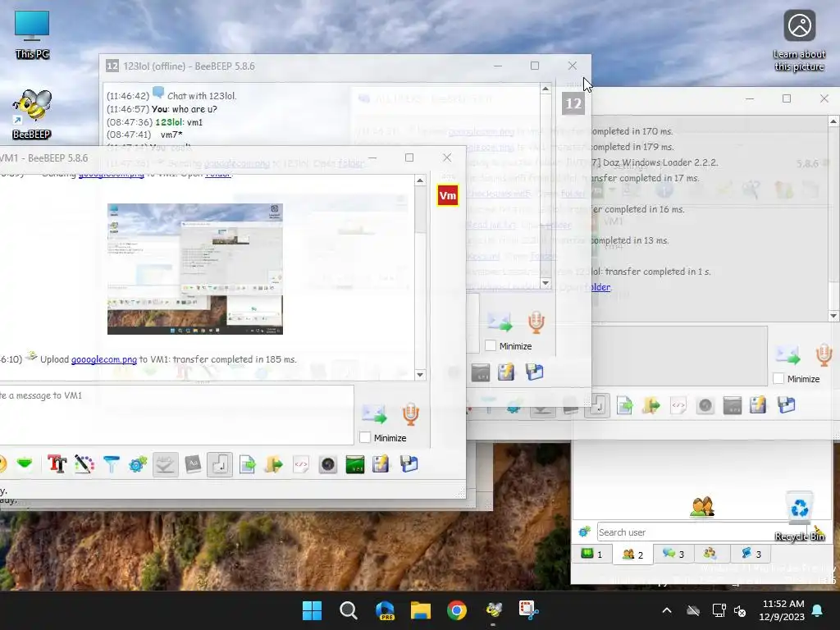The image size is (840, 630).
Task: Click the floppy disk with pencil icon in VM1 toolbar
Action: [x=381, y=464]
